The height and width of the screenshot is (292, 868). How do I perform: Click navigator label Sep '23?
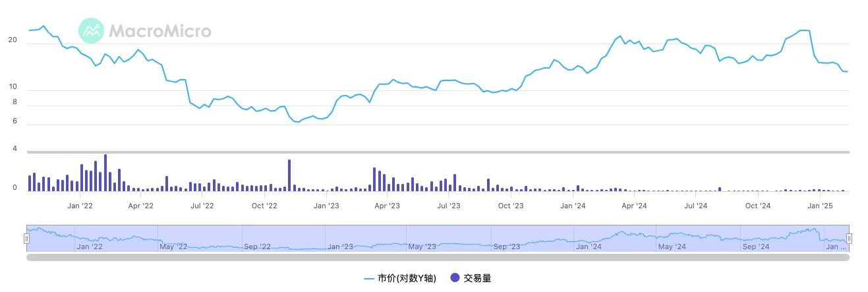pos(506,247)
